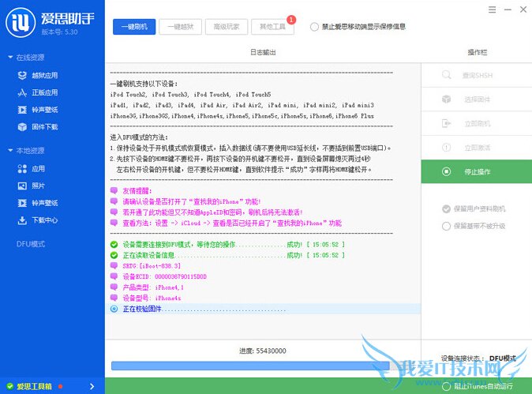Click 查询SHSH button label
532x394 pixels.
tap(478, 75)
